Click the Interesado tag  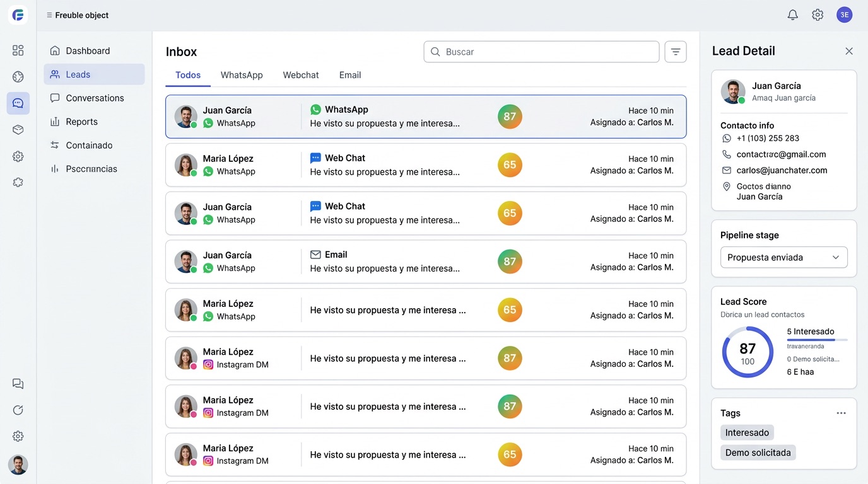click(747, 432)
